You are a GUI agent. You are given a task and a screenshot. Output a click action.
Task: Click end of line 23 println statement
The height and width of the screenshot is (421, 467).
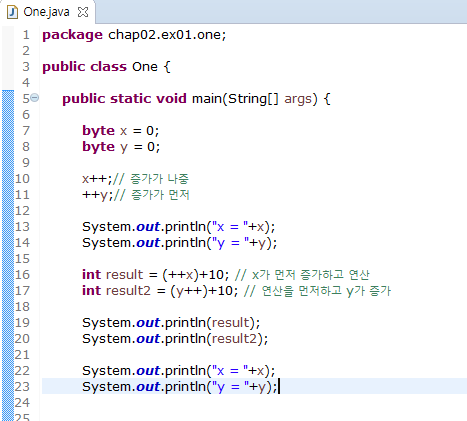278,387
